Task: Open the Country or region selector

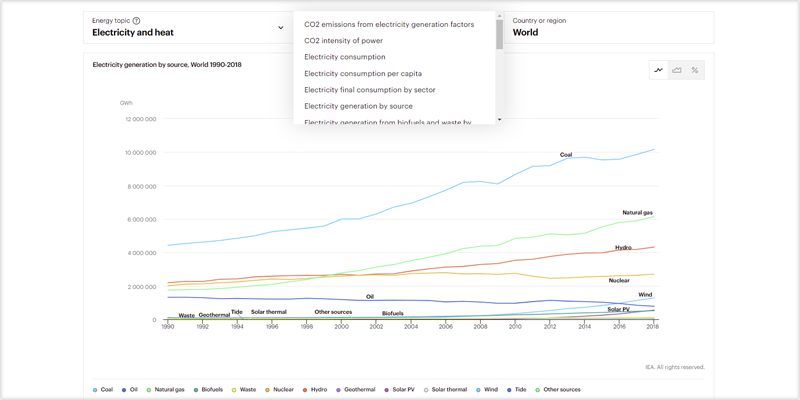Action: (609, 27)
